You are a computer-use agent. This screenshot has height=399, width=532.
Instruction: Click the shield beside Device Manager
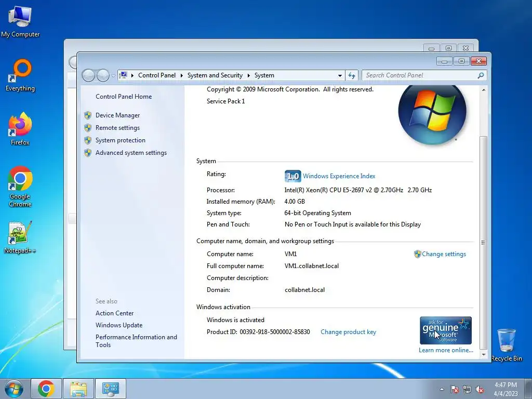(88, 115)
